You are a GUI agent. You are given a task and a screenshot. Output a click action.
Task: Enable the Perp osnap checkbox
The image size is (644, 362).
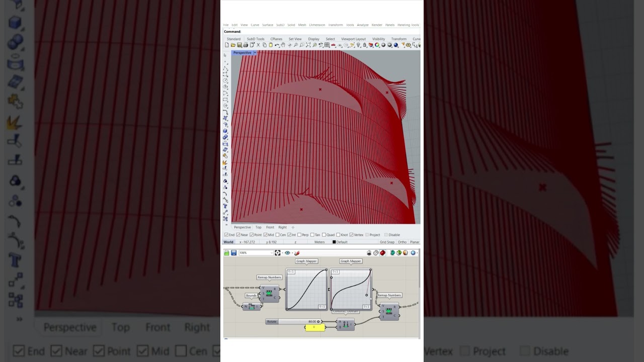coord(299,235)
